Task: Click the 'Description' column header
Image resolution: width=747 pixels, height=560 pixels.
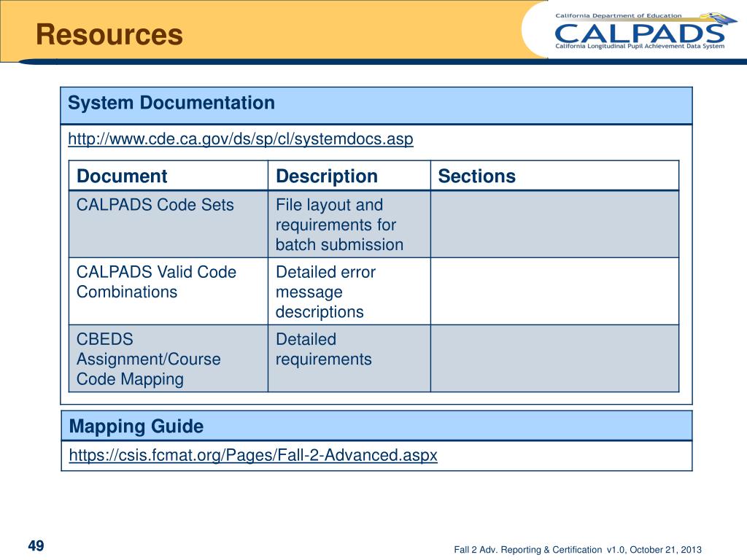Action: pos(349,176)
